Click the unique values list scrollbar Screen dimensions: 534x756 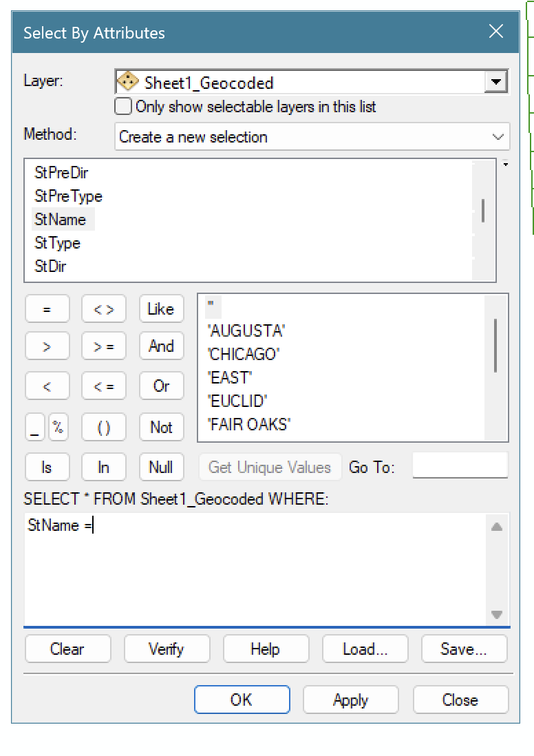click(495, 344)
